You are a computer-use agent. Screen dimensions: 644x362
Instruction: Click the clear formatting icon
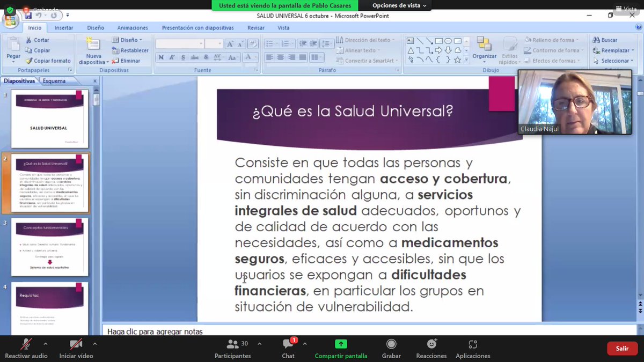(253, 44)
